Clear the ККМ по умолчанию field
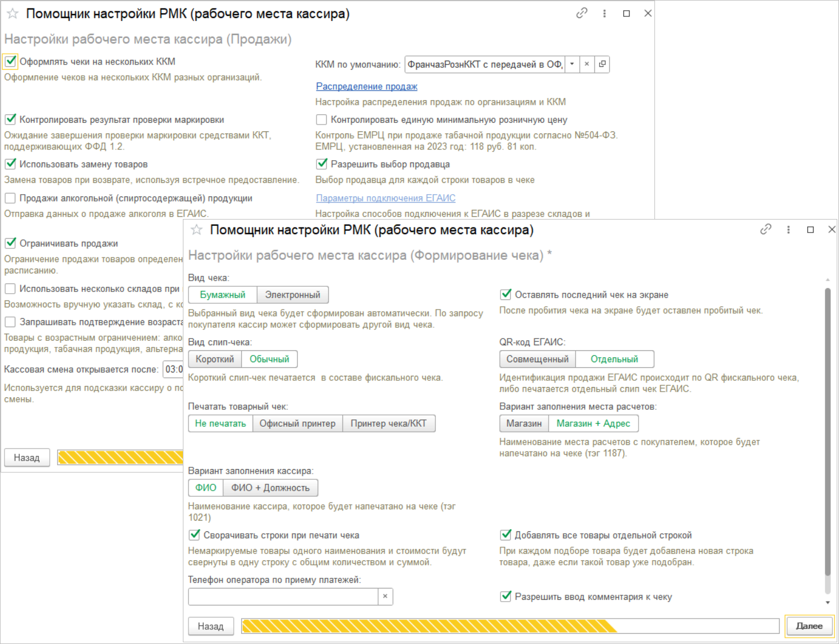The height and width of the screenshot is (644, 839). [x=587, y=65]
